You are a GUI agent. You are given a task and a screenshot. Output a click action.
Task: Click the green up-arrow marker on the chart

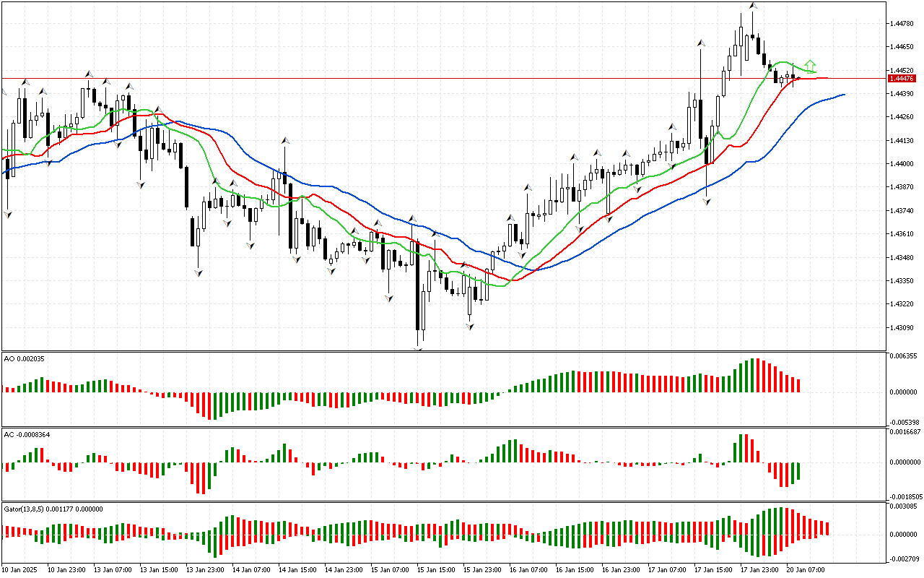click(811, 66)
